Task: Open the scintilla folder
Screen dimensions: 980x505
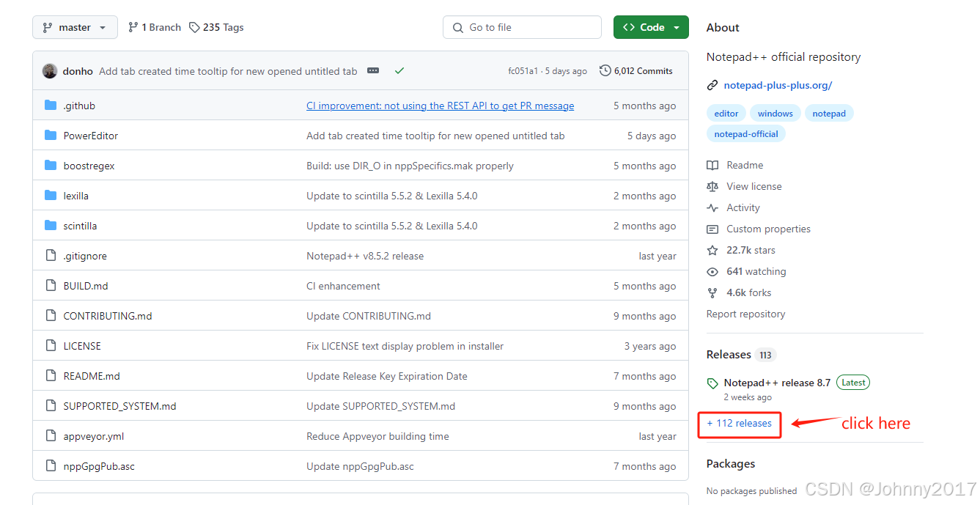Action: pyautogui.click(x=80, y=226)
